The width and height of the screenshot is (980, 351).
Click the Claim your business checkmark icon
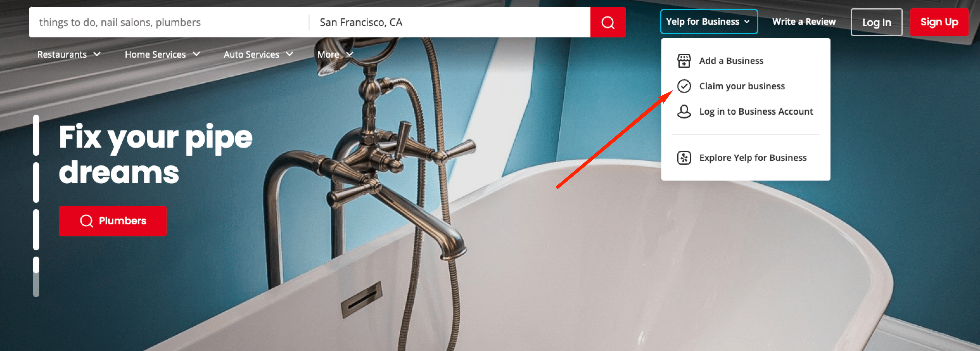[x=683, y=86]
